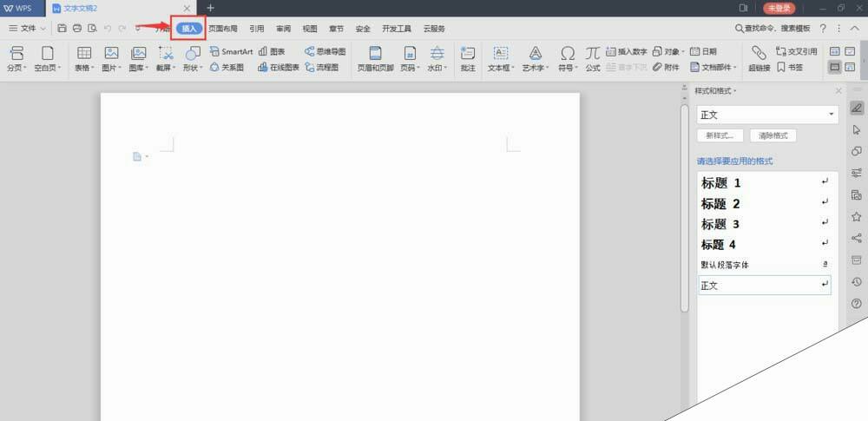
Task: Open 在线图表 online charts
Action: (x=279, y=68)
